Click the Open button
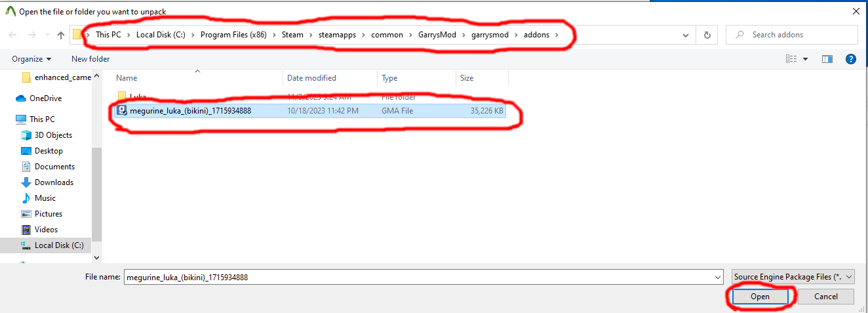Image resolution: width=868 pixels, height=313 pixels. pyautogui.click(x=760, y=297)
